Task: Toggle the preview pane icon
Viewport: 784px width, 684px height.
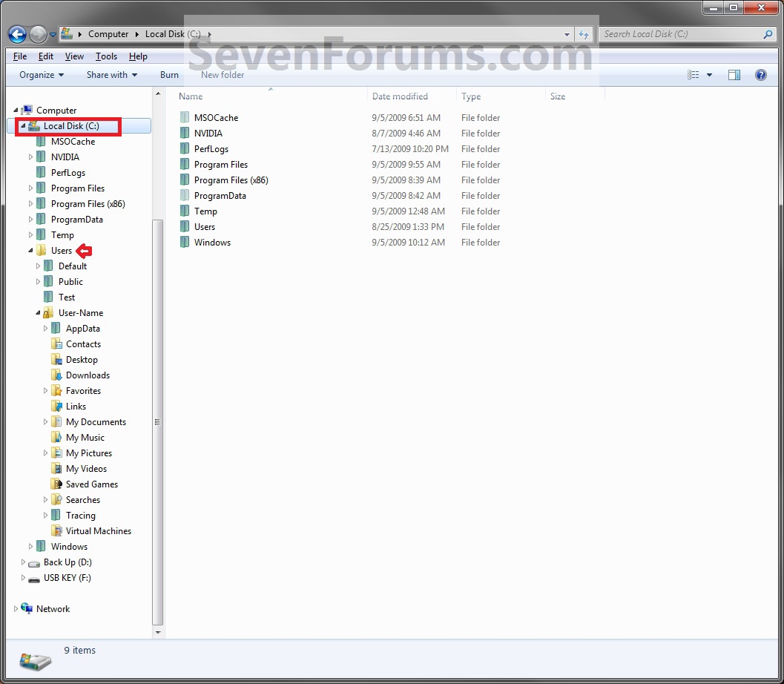Action: (x=734, y=74)
